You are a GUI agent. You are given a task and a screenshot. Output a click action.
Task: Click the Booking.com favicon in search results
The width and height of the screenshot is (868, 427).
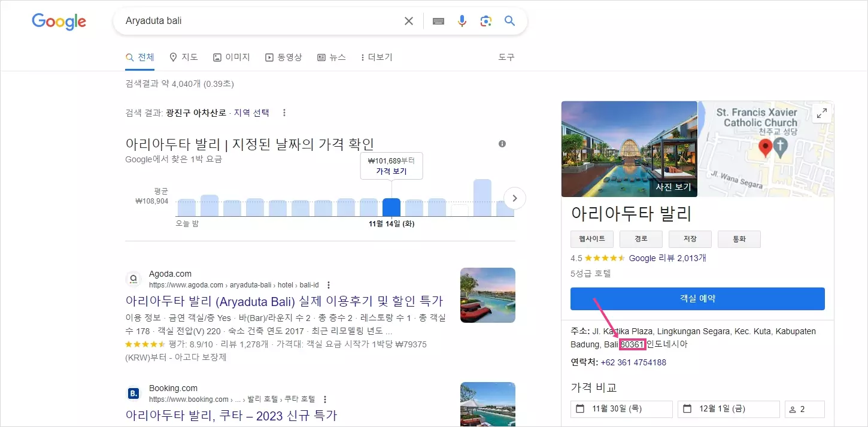click(x=133, y=393)
